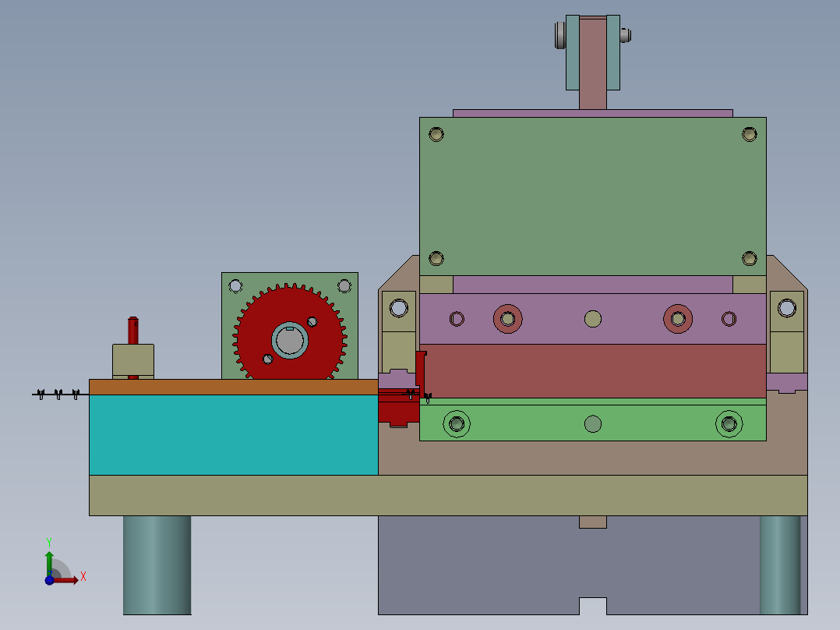This screenshot has height=630, width=840.
Task: Select thin purple plate atop green plate
Action: (x=593, y=114)
